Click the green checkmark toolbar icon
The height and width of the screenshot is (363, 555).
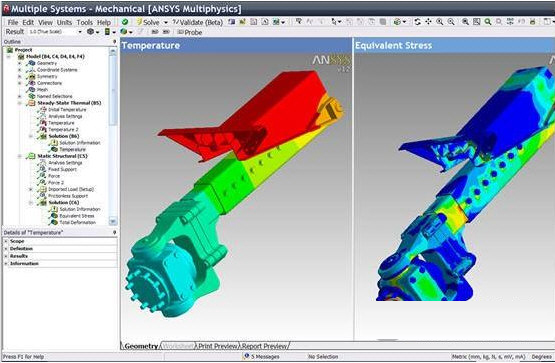pyautogui.click(x=125, y=22)
